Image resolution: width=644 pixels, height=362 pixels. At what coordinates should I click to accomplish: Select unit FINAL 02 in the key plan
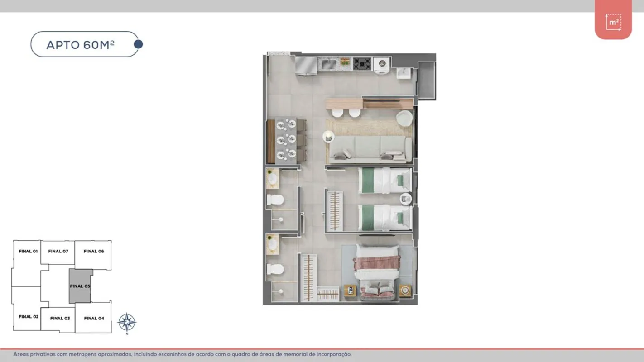click(28, 317)
